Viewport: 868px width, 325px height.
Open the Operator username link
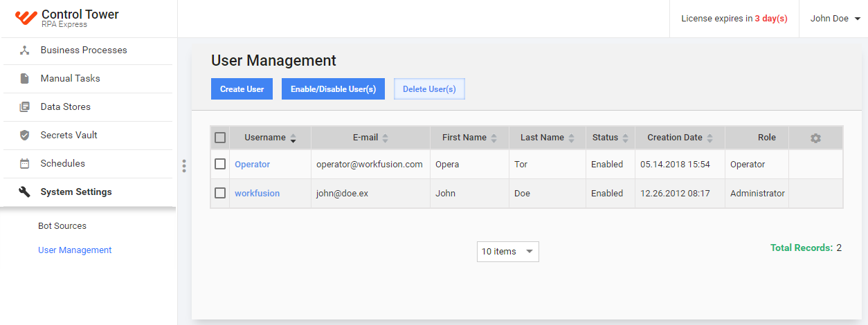(x=252, y=165)
